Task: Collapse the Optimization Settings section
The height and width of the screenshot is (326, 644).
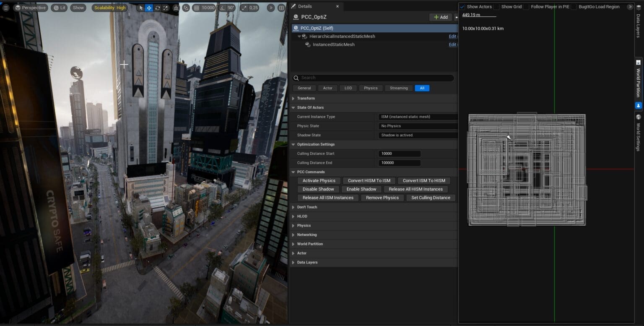Action: (x=293, y=144)
